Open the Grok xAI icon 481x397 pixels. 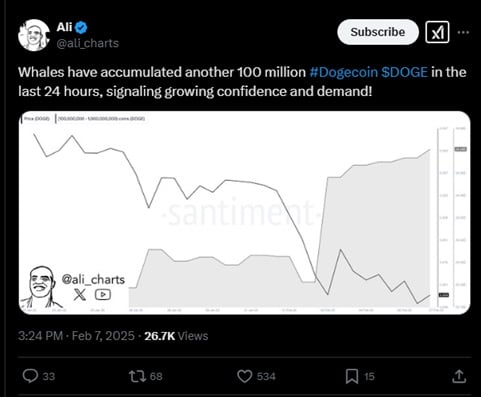[x=437, y=32]
